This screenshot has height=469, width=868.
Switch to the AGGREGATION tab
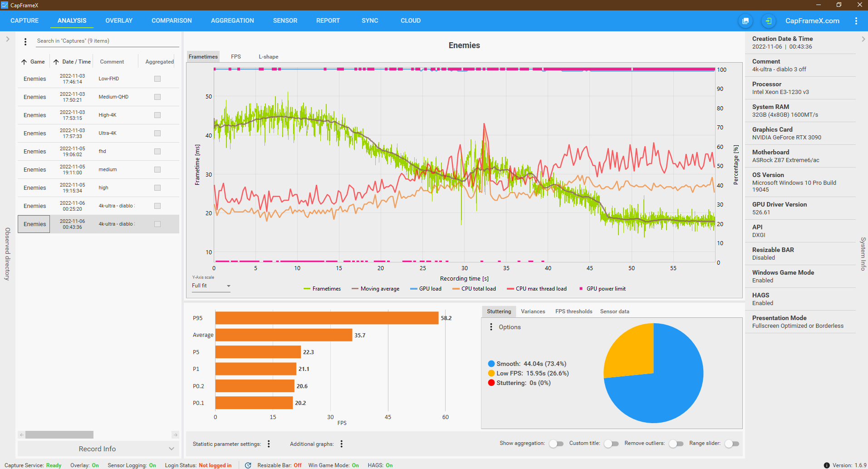click(x=232, y=20)
